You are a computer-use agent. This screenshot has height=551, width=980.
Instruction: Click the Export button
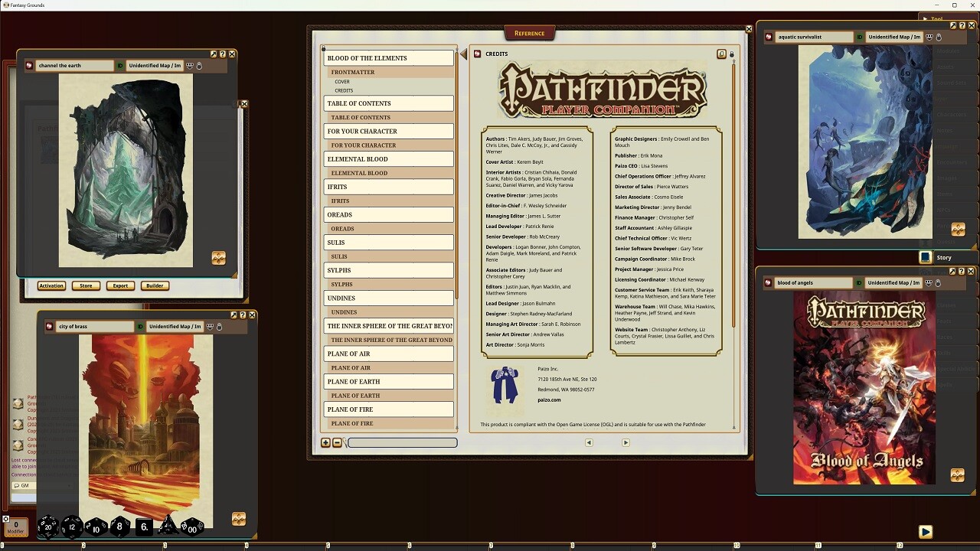(x=120, y=285)
